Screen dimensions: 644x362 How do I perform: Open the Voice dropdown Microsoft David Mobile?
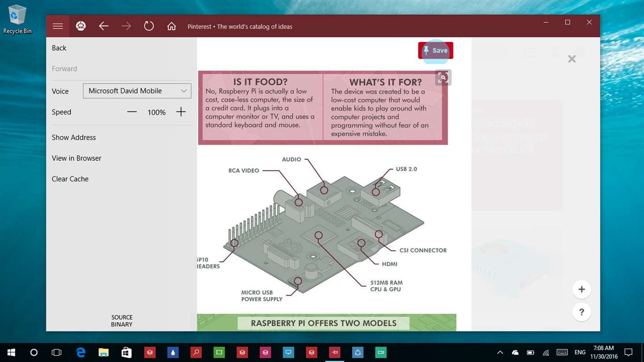point(137,91)
